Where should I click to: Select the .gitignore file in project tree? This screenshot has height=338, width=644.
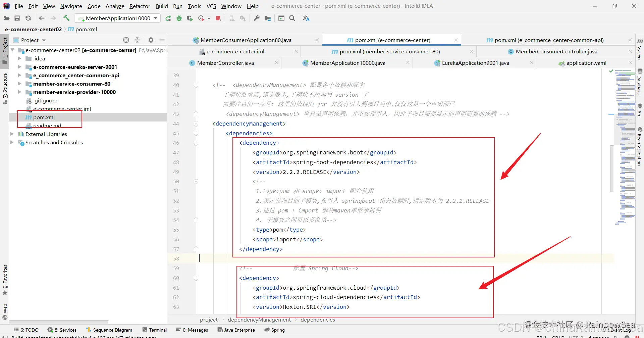[x=45, y=100]
